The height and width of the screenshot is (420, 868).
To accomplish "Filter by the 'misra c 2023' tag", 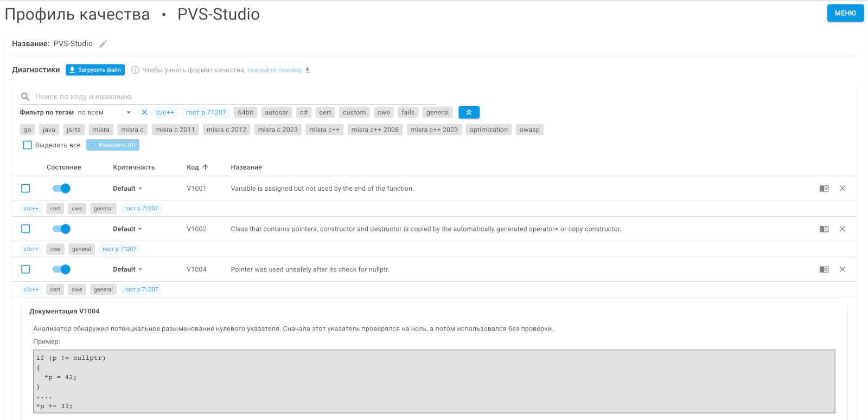I will [x=278, y=130].
